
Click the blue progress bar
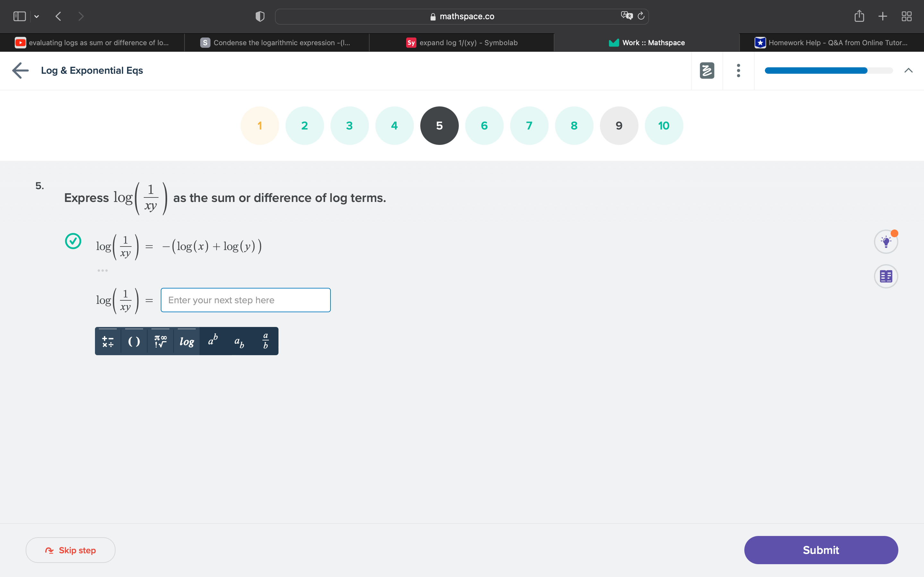click(x=816, y=71)
